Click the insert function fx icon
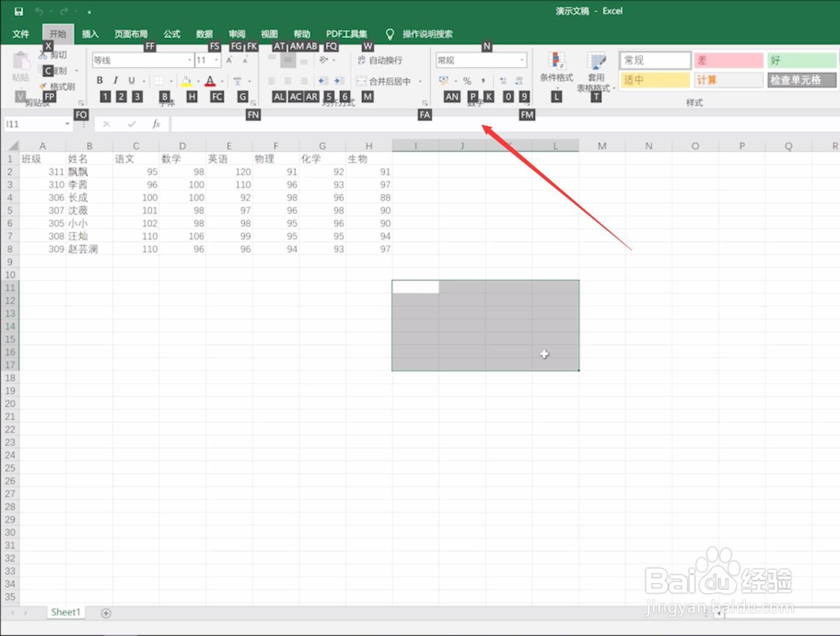This screenshot has width=840, height=636. (157, 124)
